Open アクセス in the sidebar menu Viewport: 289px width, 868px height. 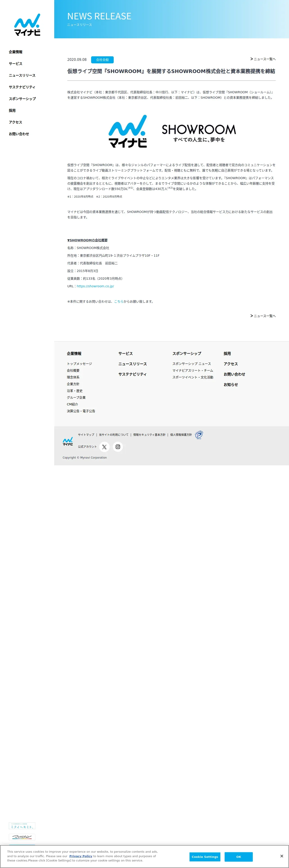(16, 122)
